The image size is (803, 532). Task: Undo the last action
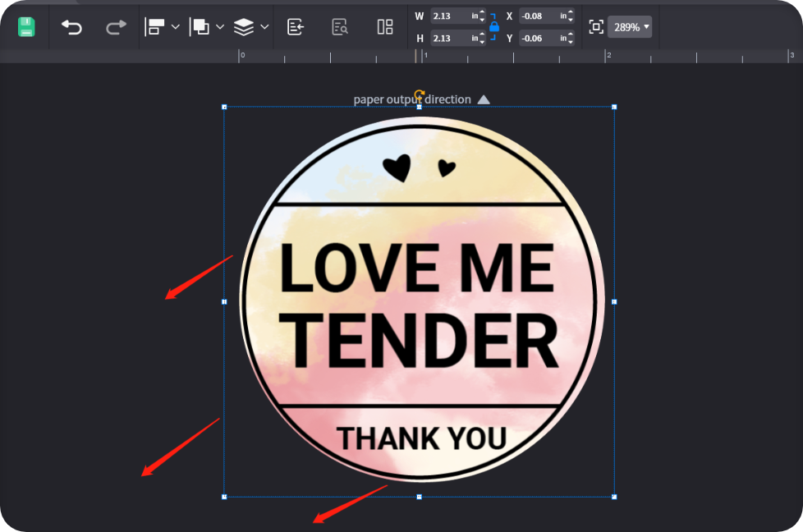(71, 27)
